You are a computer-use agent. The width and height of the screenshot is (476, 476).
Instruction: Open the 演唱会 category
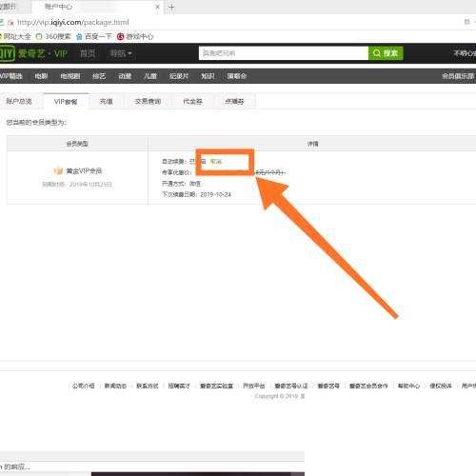coord(237,76)
